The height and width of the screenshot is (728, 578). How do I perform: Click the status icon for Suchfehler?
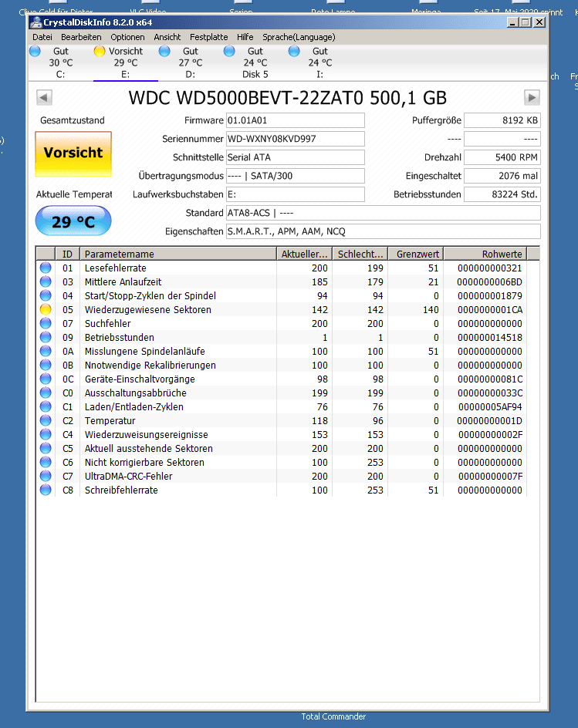click(x=46, y=324)
